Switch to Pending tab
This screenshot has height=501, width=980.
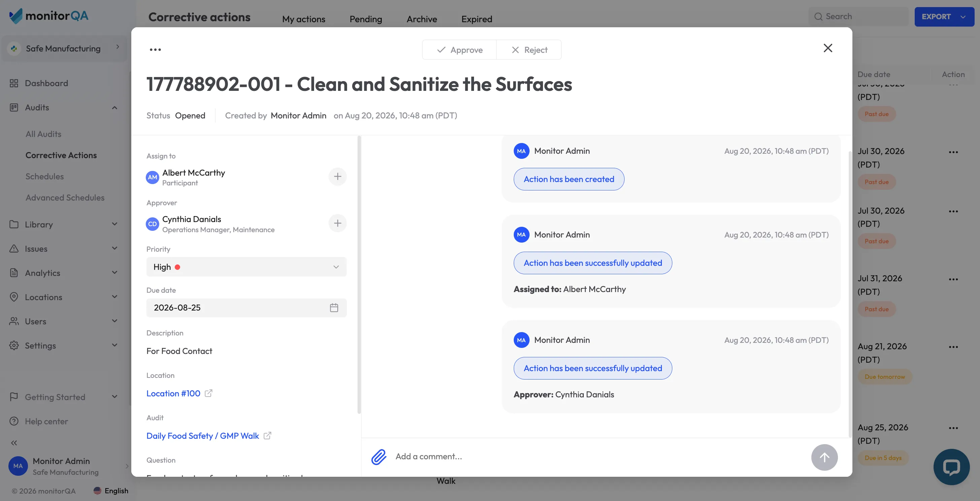pos(366,19)
